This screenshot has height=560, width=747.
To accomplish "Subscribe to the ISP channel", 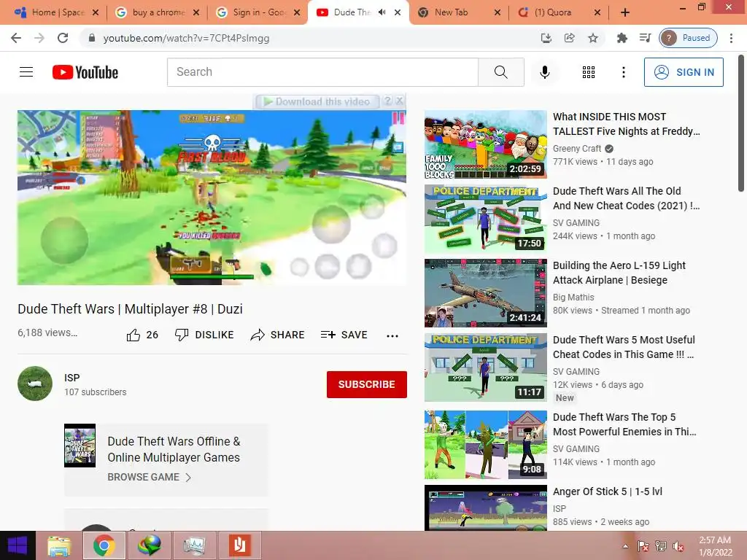I will point(366,384).
